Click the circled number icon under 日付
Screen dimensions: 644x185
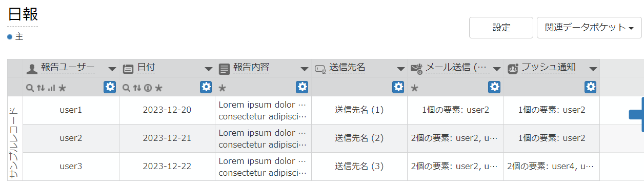(x=148, y=88)
